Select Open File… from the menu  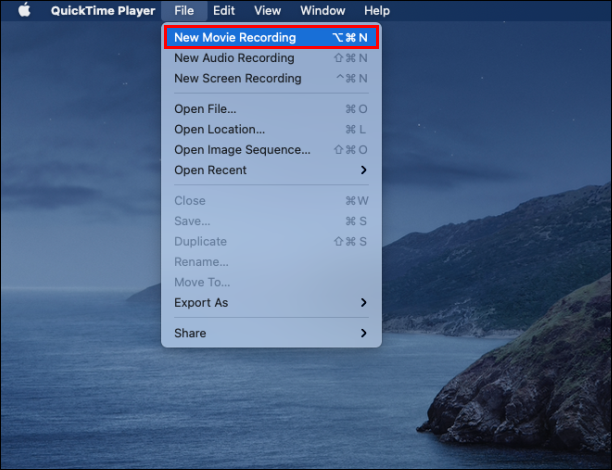click(x=271, y=109)
